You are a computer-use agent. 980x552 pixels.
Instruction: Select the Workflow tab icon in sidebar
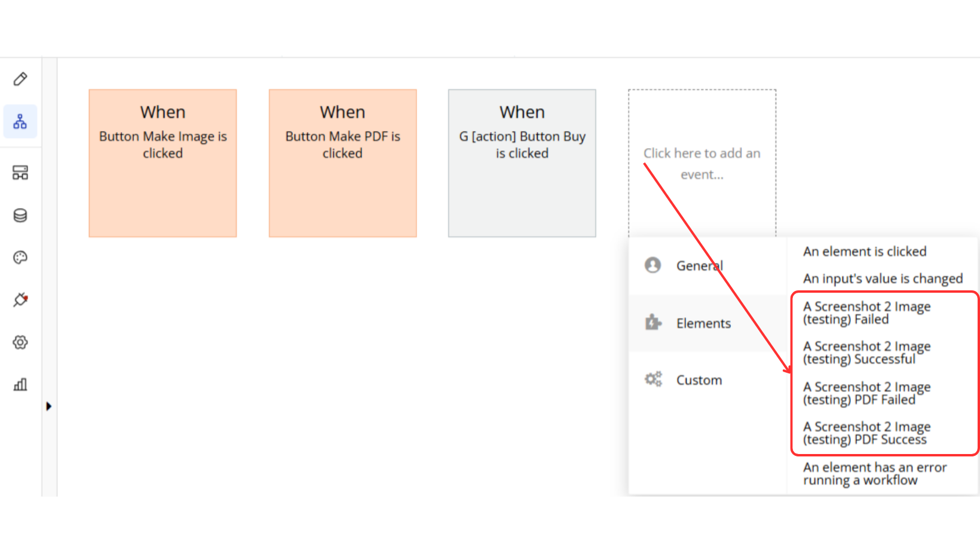(x=20, y=122)
